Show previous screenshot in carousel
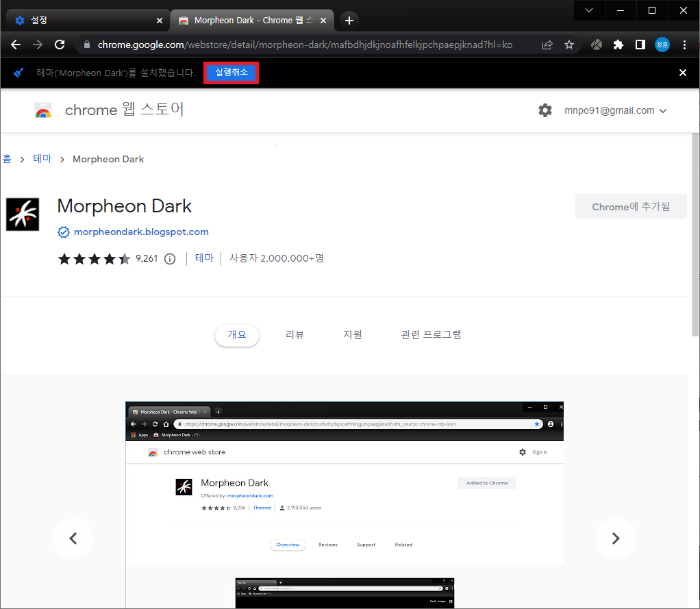The width and height of the screenshot is (700, 609). click(x=73, y=538)
